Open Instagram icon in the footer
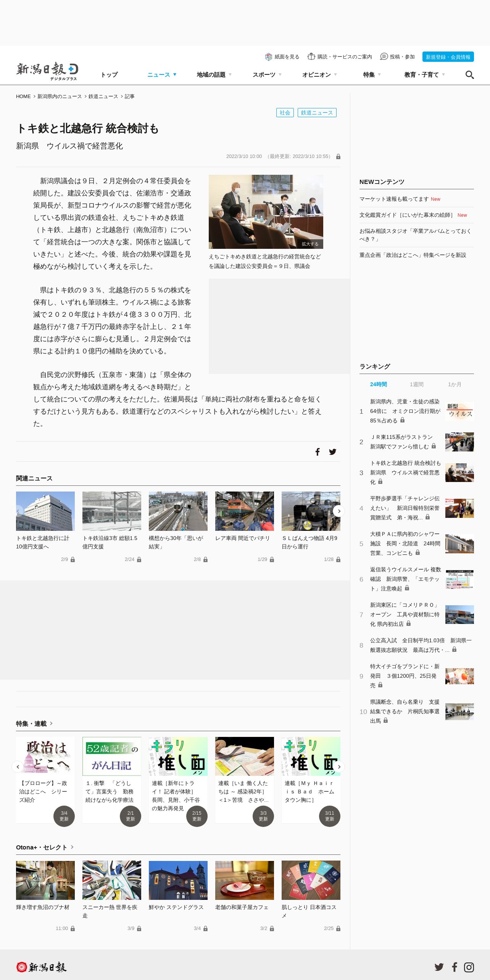Image resolution: width=490 pixels, height=980 pixels. coord(469,967)
